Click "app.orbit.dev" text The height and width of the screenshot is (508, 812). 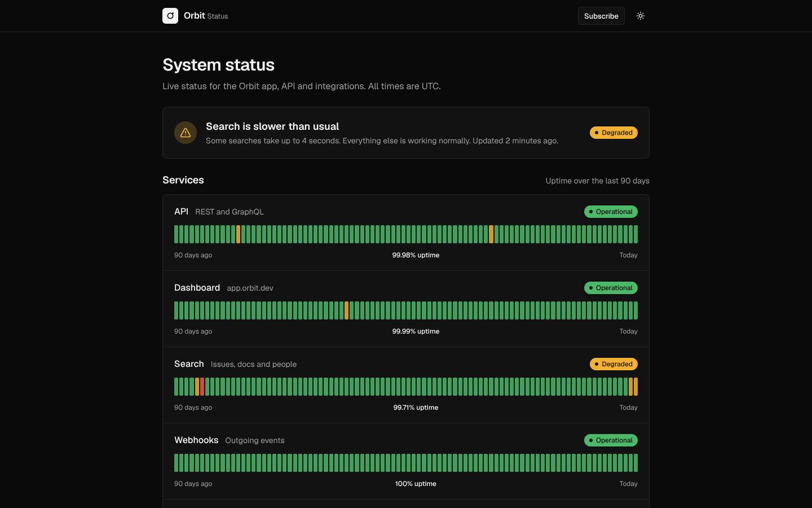(250, 288)
